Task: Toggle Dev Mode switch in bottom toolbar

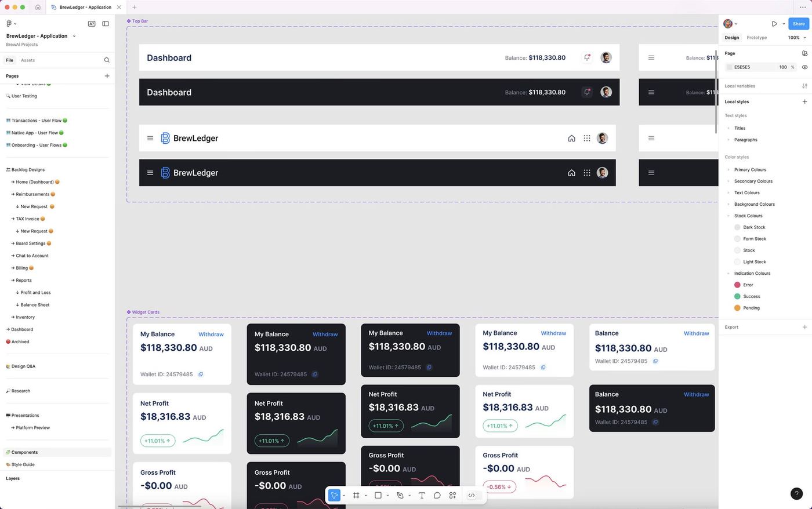Action: pyautogui.click(x=474, y=495)
